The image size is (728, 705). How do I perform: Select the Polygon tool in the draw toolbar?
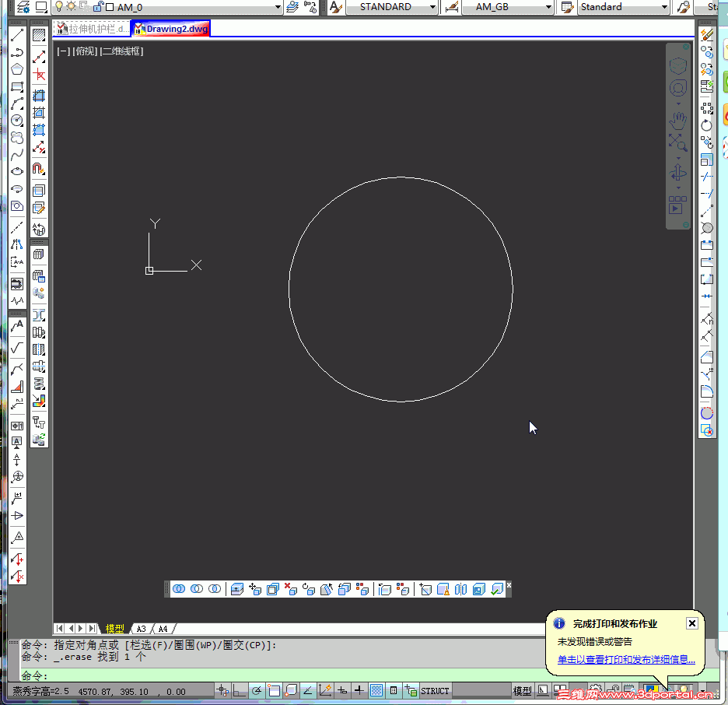pos(17,70)
